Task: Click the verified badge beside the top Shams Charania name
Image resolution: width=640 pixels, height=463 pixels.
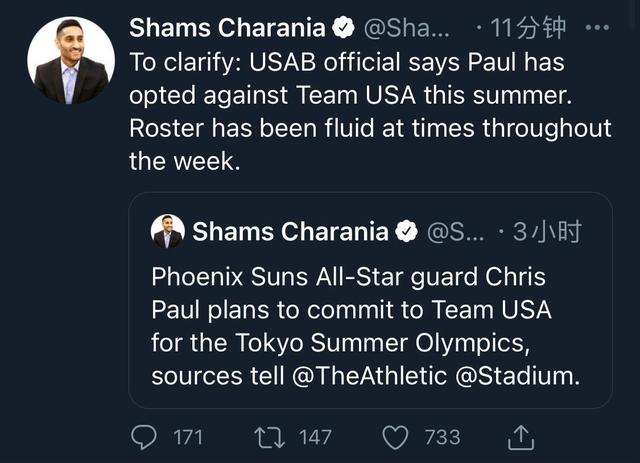Action: pyautogui.click(x=342, y=29)
